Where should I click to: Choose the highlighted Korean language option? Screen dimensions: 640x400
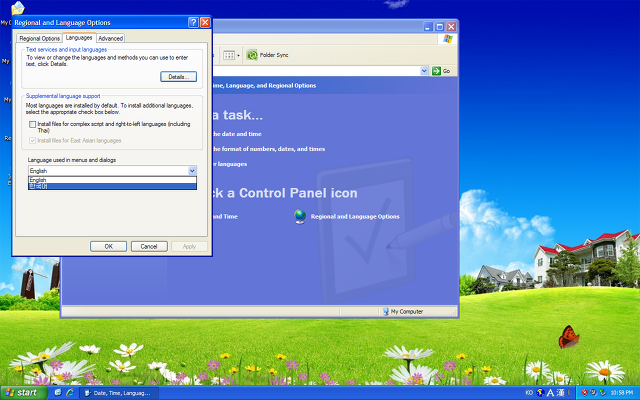point(112,186)
